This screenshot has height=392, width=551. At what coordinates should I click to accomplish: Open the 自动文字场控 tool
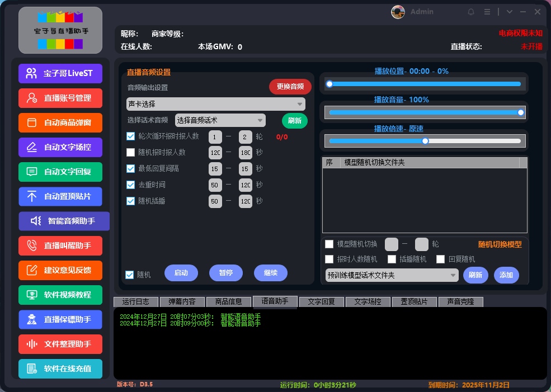point(60,147)
